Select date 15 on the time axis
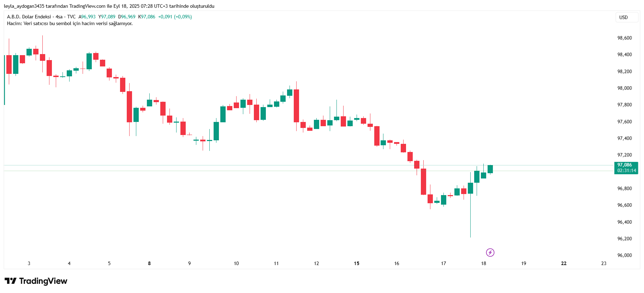644x293 pixels. point(357,263)
